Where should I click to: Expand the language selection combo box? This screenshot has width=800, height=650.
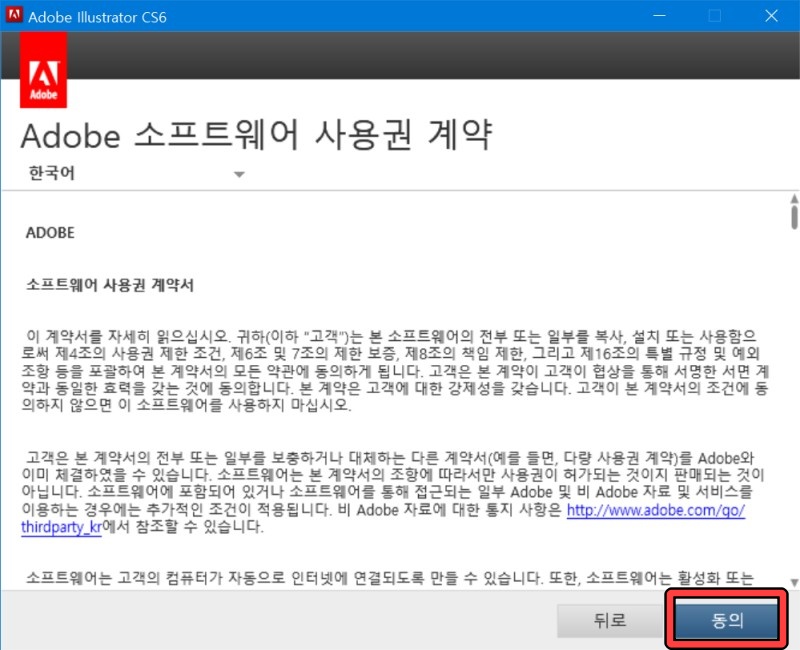[130, 174]
